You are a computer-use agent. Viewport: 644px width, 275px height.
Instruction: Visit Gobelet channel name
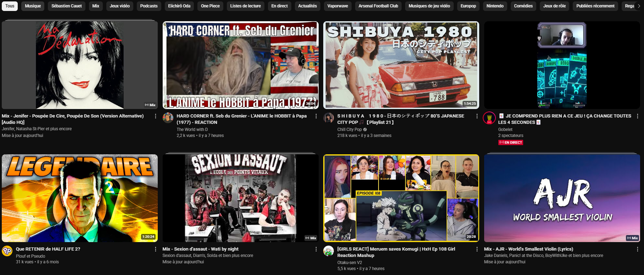(505, 130)
